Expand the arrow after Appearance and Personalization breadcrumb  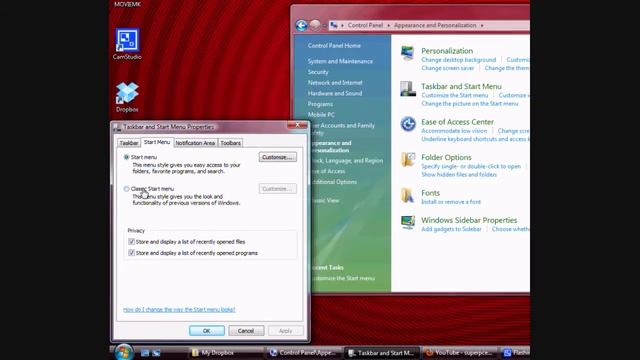[482, 25]
